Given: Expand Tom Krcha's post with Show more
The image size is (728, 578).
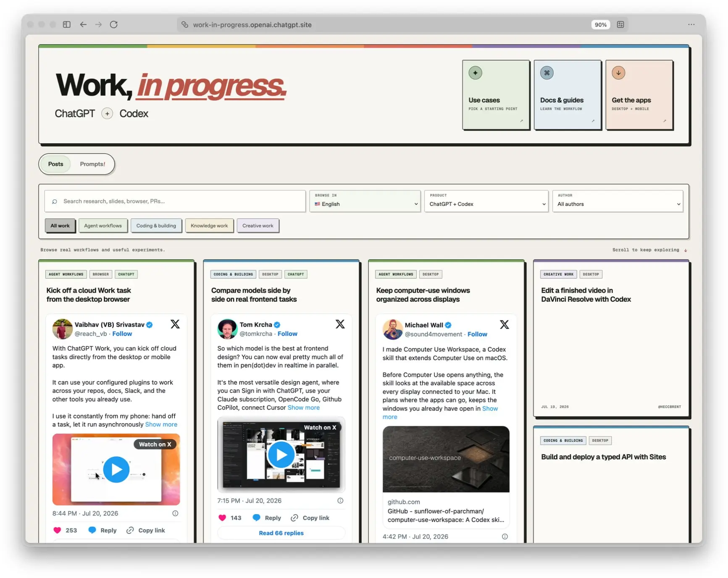Looking at the screenshot, I should pyautogui.click(x=303, y=408).
